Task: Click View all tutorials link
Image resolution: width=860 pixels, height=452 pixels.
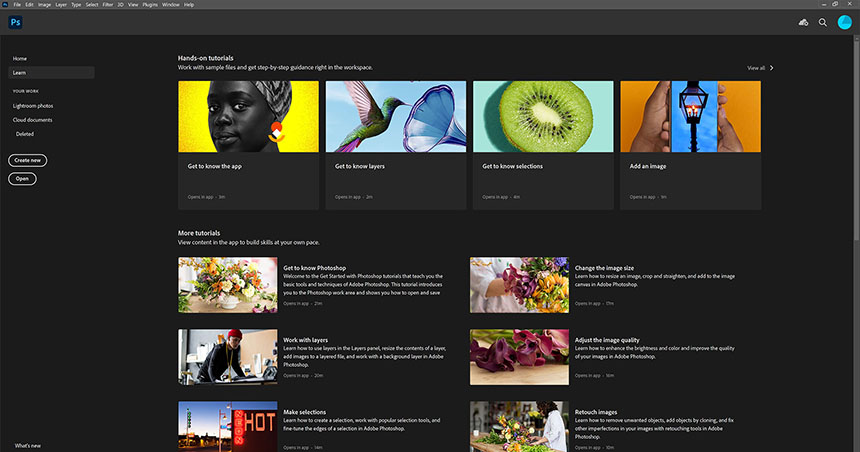Action: point(756,68)
